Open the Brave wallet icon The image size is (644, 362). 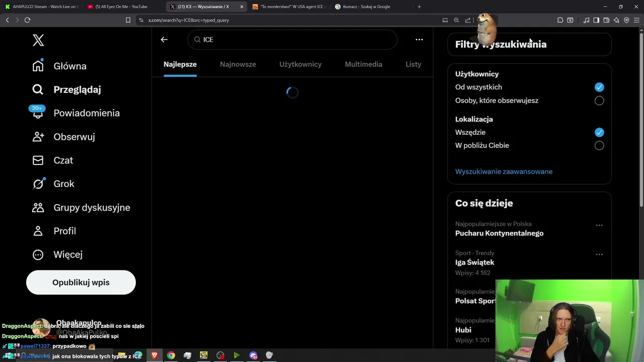(606, 20)
